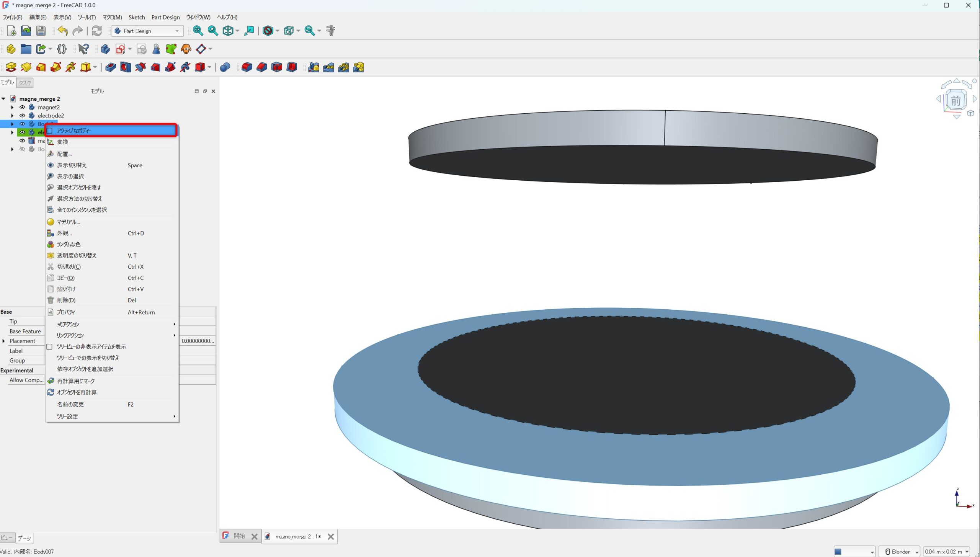Click the Placement value field 0.00000000

pos(198,341)
